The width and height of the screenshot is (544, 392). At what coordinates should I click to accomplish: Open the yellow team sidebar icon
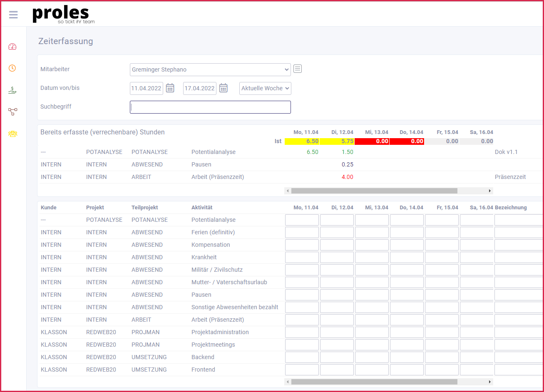[x=12, y=134]
